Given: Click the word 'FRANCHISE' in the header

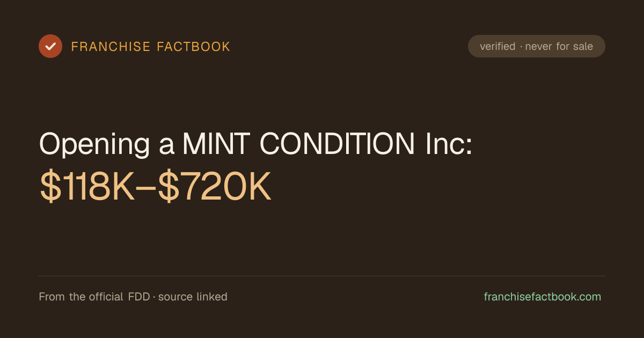Looking at the screenshot, I should pyautogui.click(x=111, y=47).
